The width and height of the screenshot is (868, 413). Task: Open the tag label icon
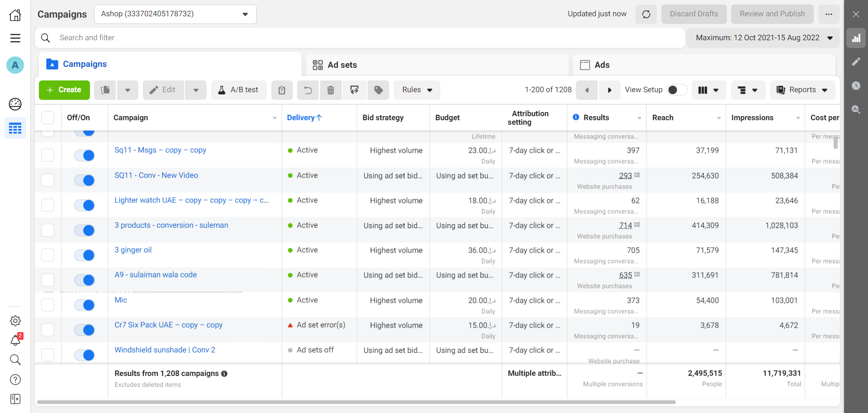[378, 90]
